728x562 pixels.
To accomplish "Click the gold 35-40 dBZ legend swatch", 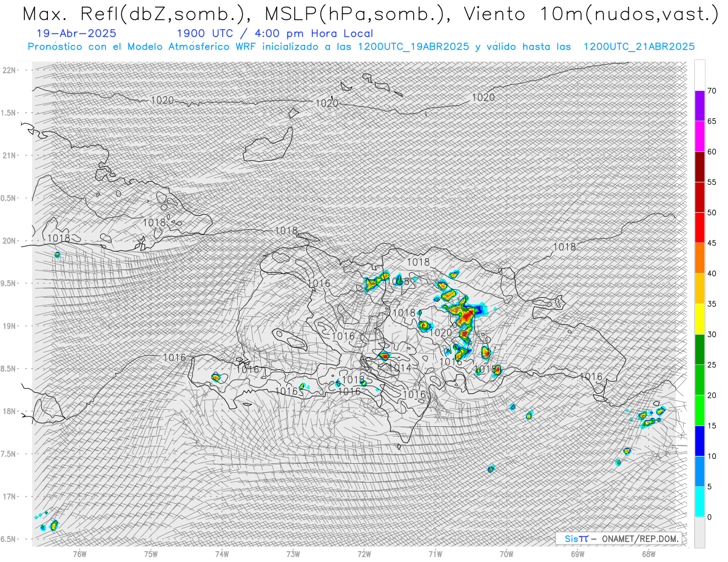I will [699, 289].
